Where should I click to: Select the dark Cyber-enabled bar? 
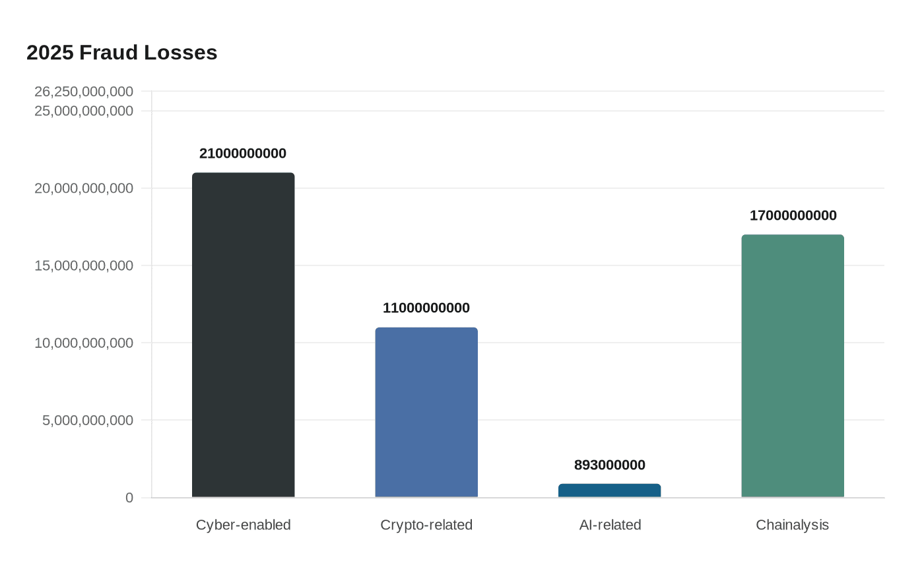[x=243, y=335]
